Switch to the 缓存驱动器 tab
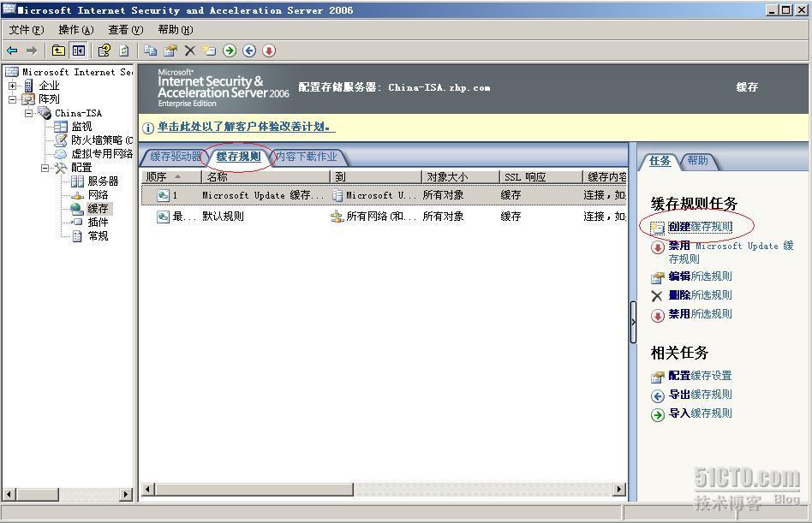The image size is (812, 523). [175, 157]
